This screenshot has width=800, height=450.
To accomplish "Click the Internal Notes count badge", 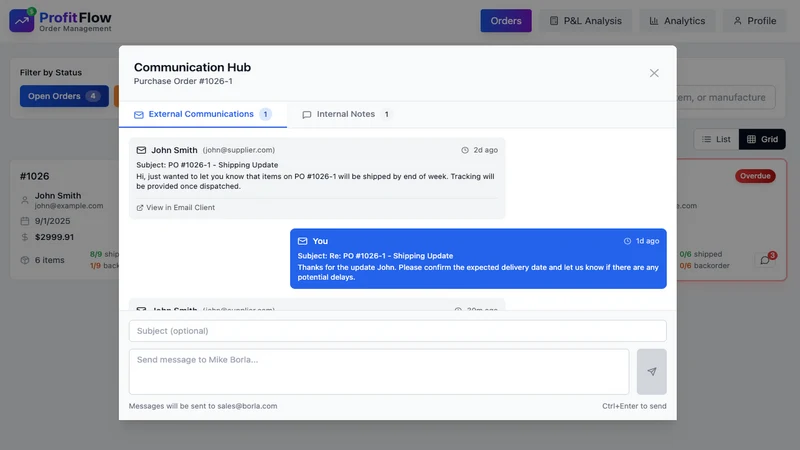I will [387, 114].
